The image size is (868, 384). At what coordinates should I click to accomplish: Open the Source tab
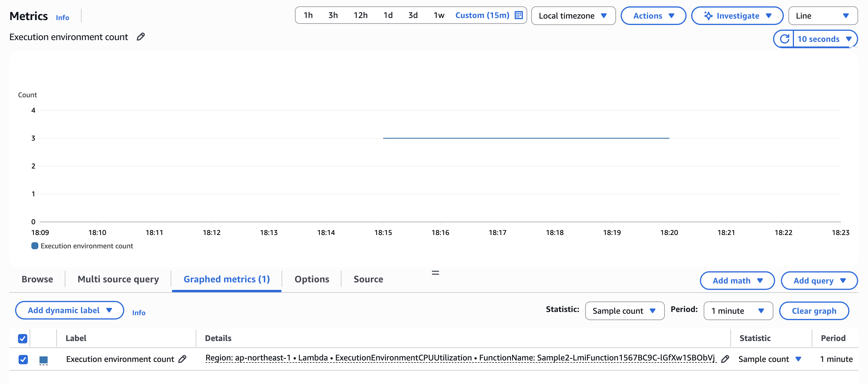click(368, 279)
